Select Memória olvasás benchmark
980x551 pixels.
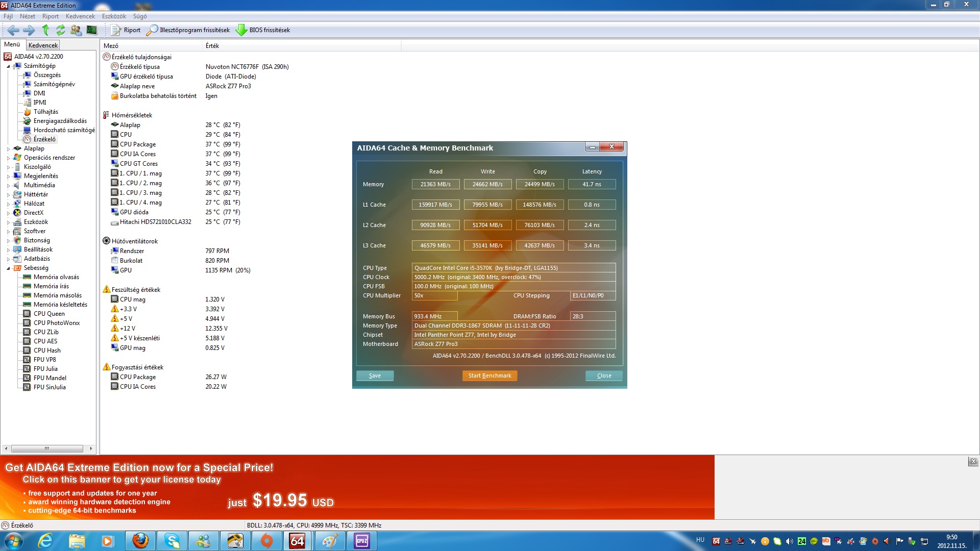[56, 277]
